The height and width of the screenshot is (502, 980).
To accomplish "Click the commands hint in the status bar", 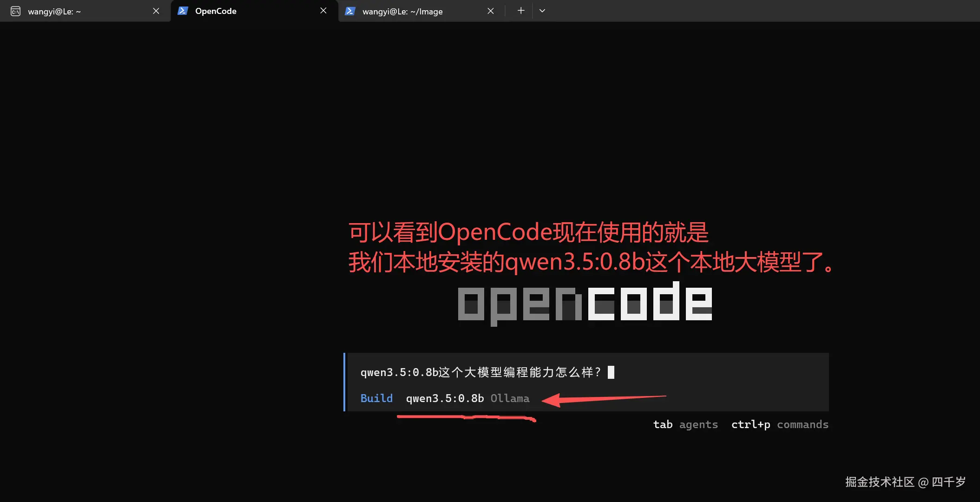I will 802,424.
